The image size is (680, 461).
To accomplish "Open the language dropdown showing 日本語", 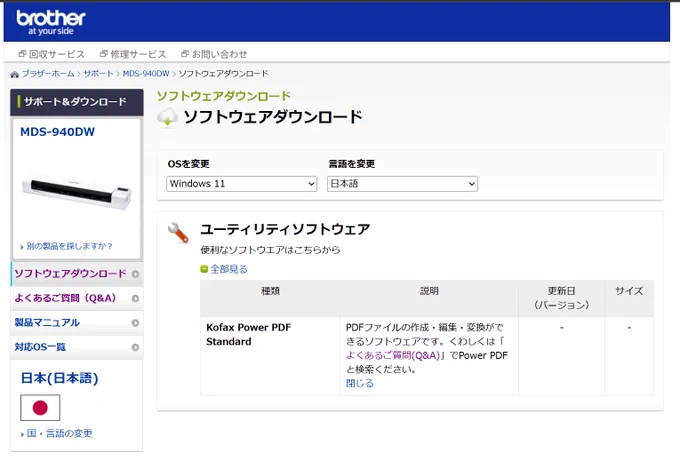I will pos(402,184).
